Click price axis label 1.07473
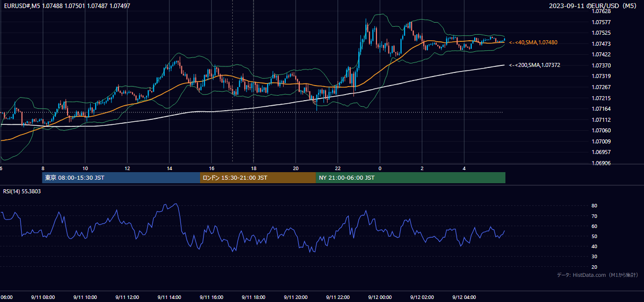This screenshot has height=302, width=644. point(601,44)
